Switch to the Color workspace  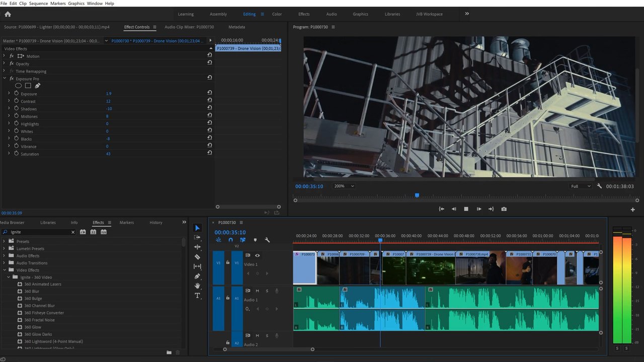[277, 14]
